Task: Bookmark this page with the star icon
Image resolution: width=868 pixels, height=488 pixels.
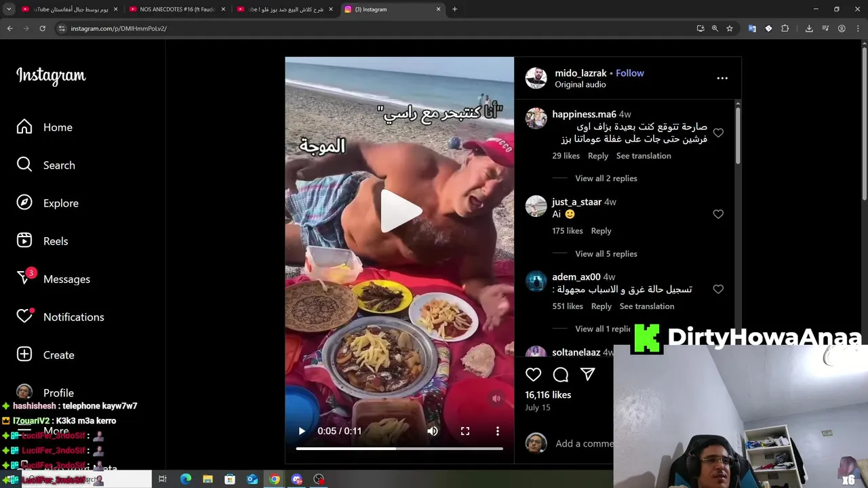Action: coord(730,28)
